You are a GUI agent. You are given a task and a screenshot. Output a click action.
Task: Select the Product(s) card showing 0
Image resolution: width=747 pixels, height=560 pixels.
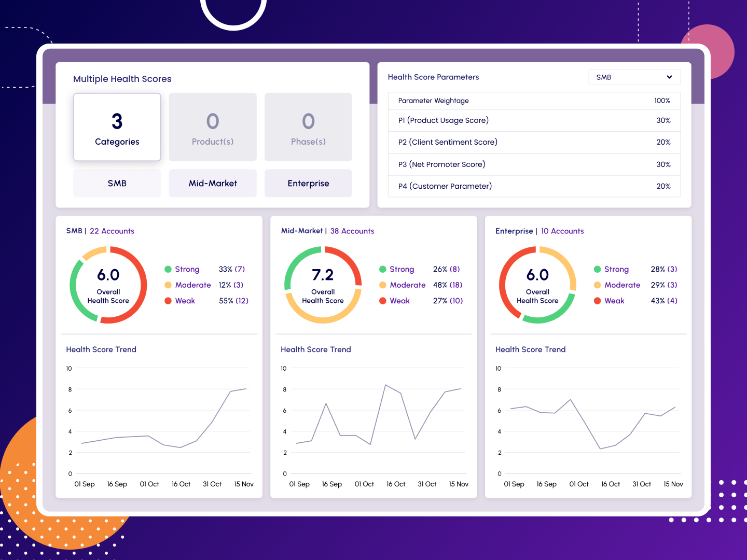point(213,127)
